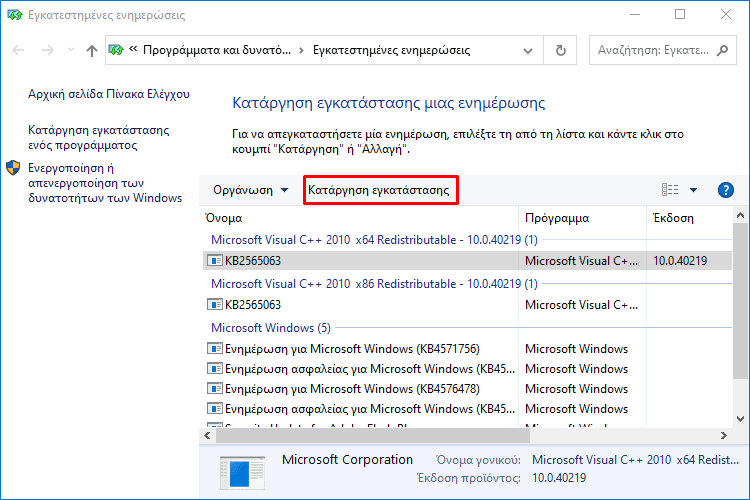The width and height of the screenshot is (750, 500).
Task: Minimize the window
Action: (635, 14)
